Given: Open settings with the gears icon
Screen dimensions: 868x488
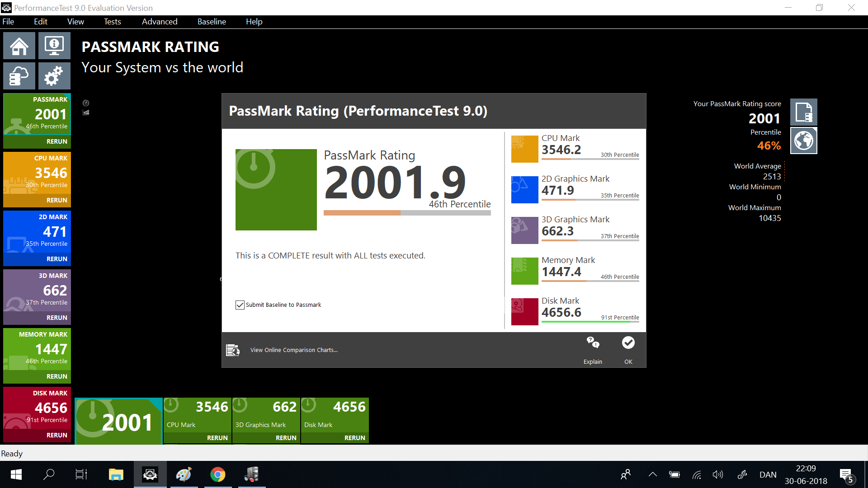Looking at the screenshot, I should 54,76.
